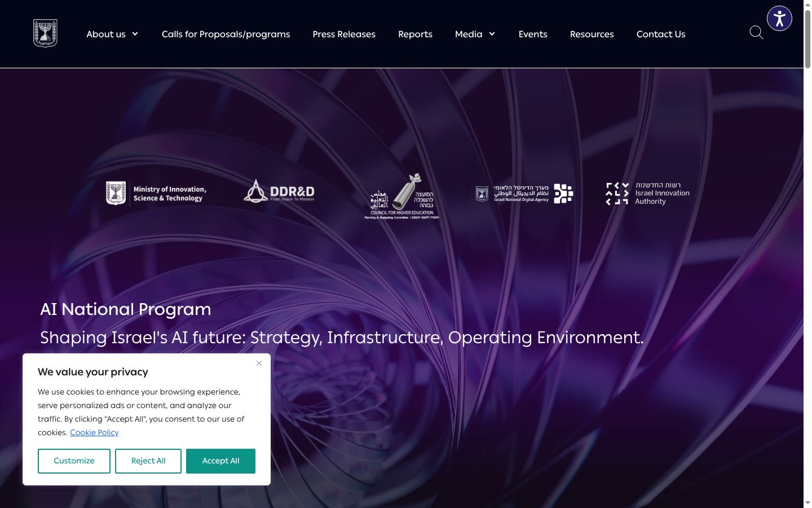This screenshot has height=508, width=812.
Task: Click the Israel National Digital Agency logo
Action: coord(524,193)
